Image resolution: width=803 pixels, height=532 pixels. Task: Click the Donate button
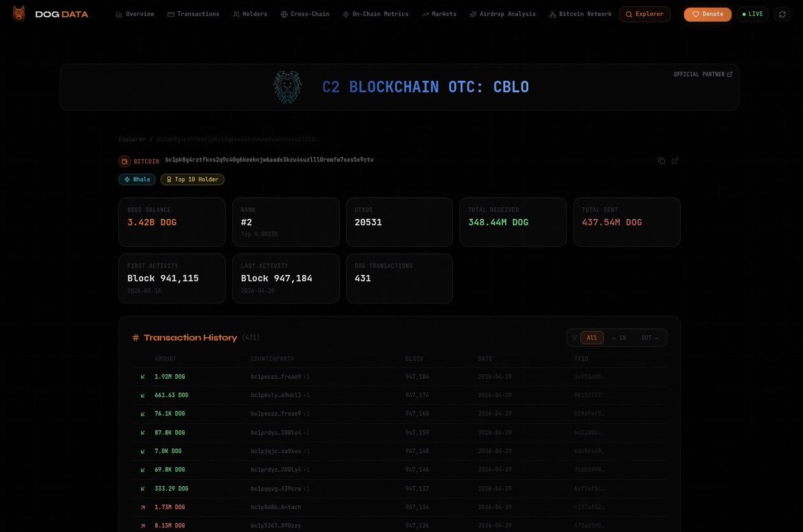pos(707,14)
